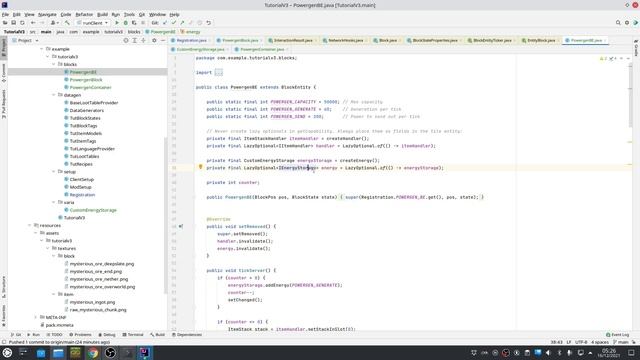640x360 pixels.
Task: Open OBS Studio from the taskbar
Action: click(110, 353)
